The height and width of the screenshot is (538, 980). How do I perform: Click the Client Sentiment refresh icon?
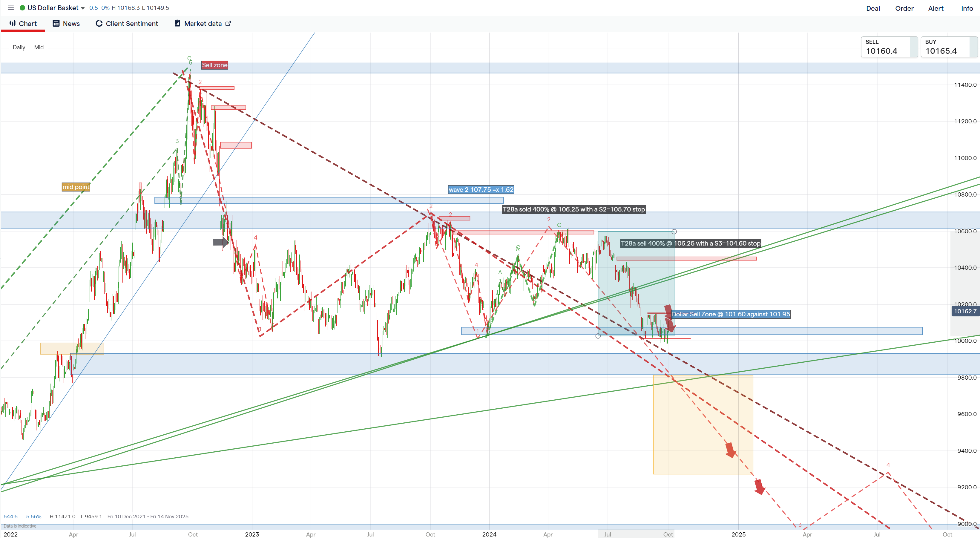[99, 24]
